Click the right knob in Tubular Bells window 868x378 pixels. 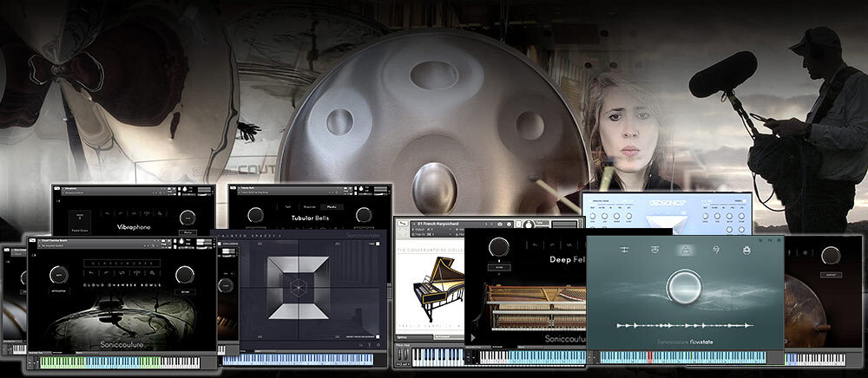(x=364, y=215)
